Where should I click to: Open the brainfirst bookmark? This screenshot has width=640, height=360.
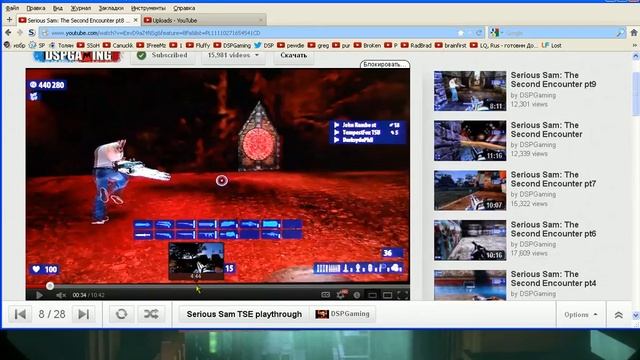pyautogui.click(x=451, y=45)
